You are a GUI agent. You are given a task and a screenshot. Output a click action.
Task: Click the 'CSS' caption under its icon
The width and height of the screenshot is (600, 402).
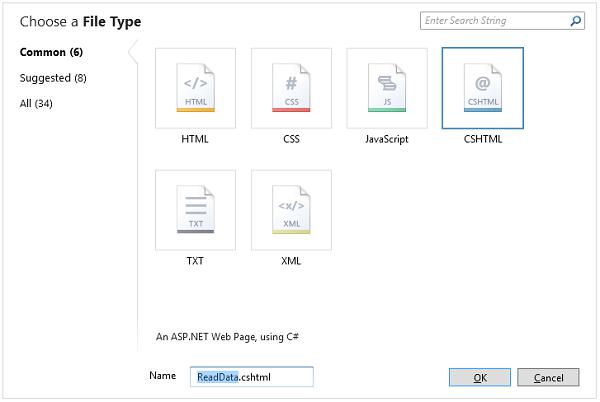(x=291, y=139)
